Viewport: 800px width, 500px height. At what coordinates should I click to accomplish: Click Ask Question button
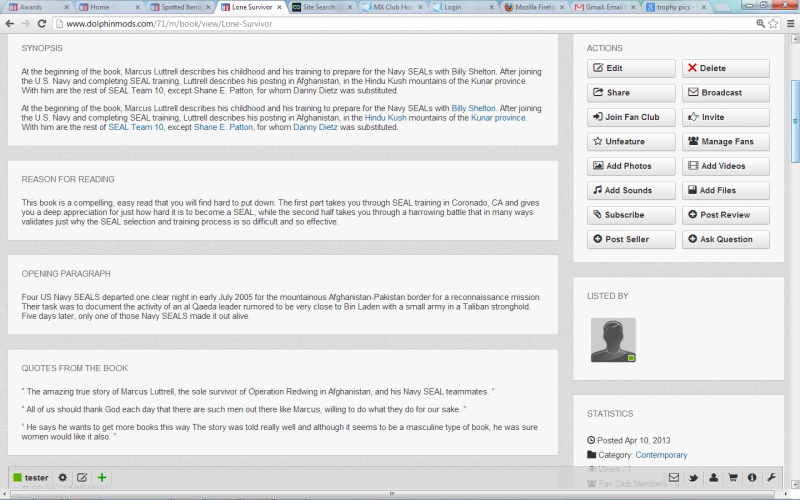726,240
